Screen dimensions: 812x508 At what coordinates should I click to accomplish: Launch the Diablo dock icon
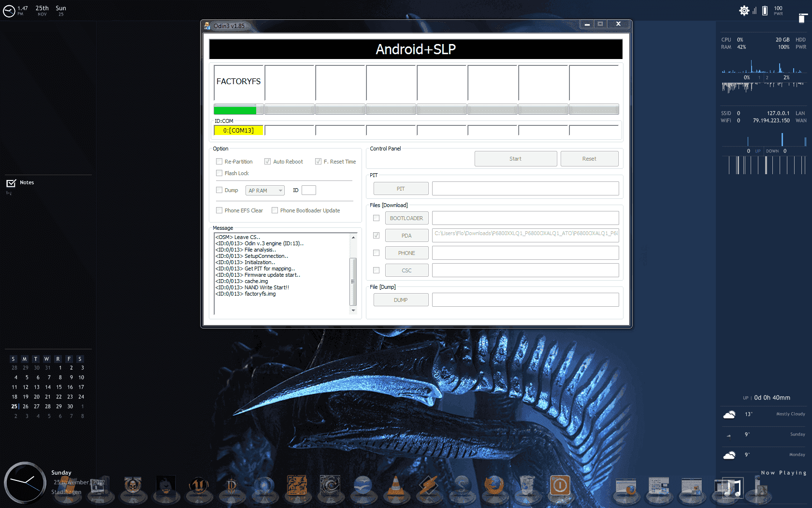tap(232, 486)
